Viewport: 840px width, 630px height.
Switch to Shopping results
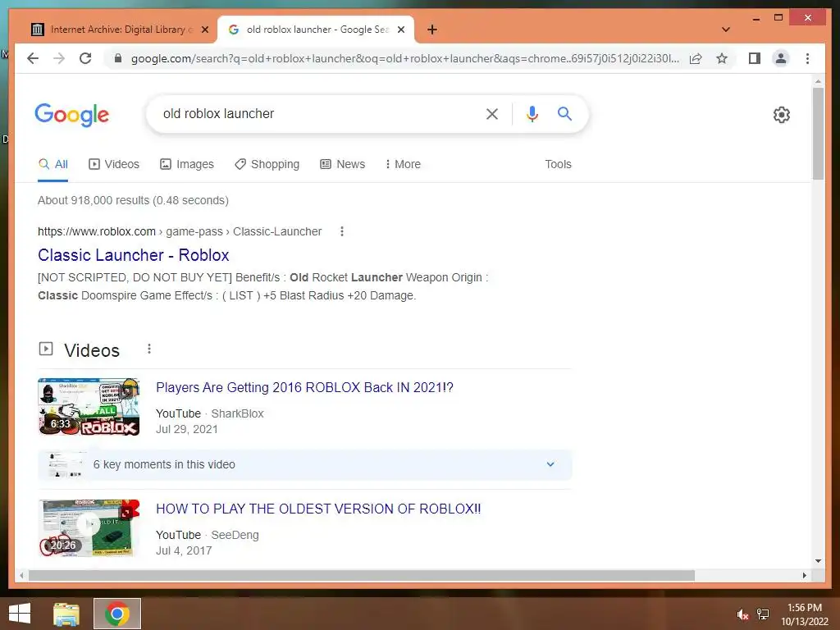tap(267, 164)
